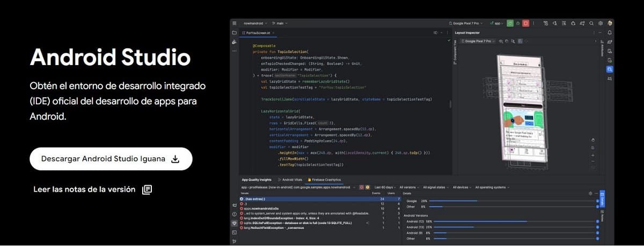
Task: Click the account profile avatar icon
Action: click(610, 24)
